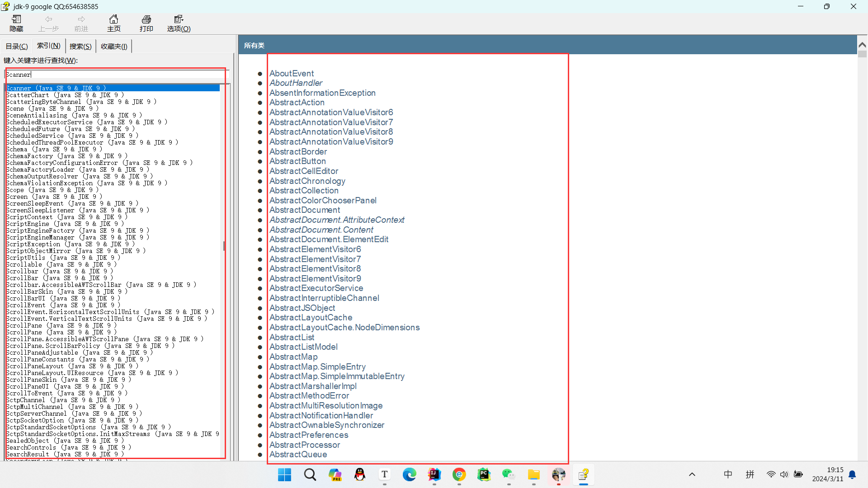This screenshot has width=868, height=488.
Task: Select ScrollBarSkin index entry
Action: (x=66, y=291)
